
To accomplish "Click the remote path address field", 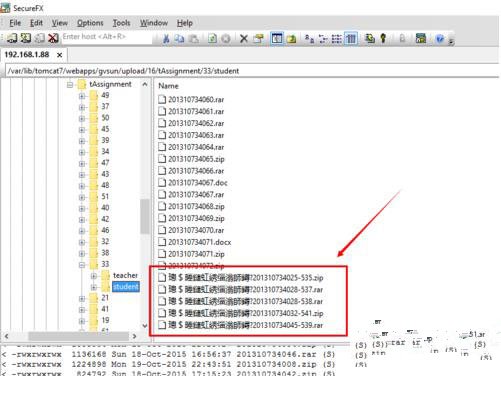I will (252, 71).
